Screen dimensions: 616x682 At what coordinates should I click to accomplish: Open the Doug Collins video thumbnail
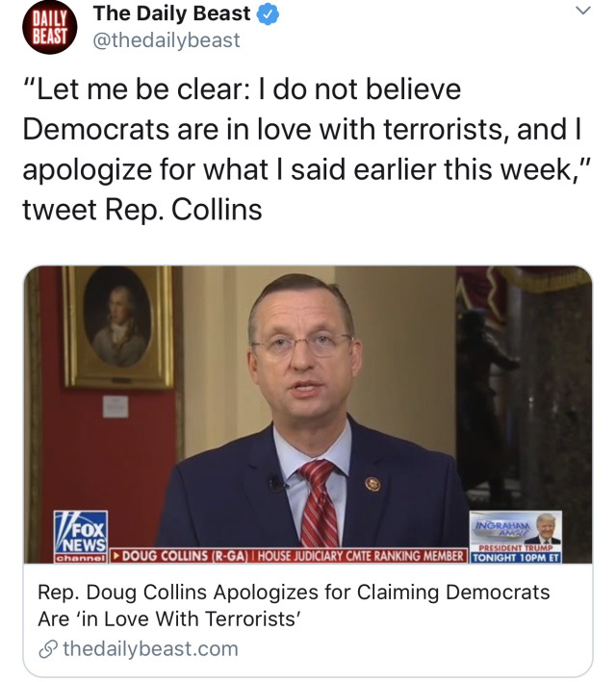tap(308, 415)
